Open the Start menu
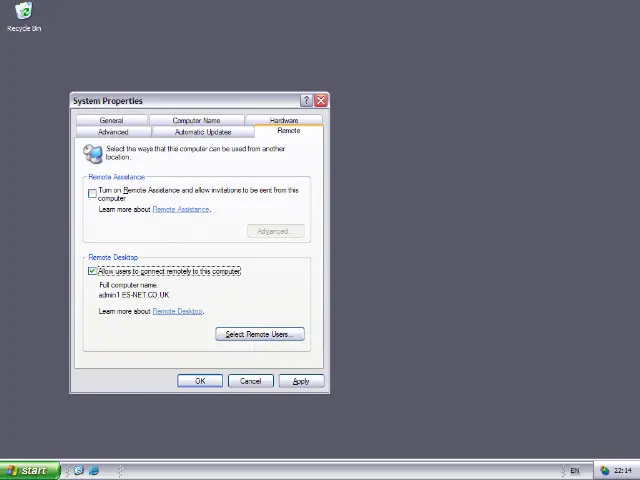Viewport: 640px width, 480px height. coord(29,471)
